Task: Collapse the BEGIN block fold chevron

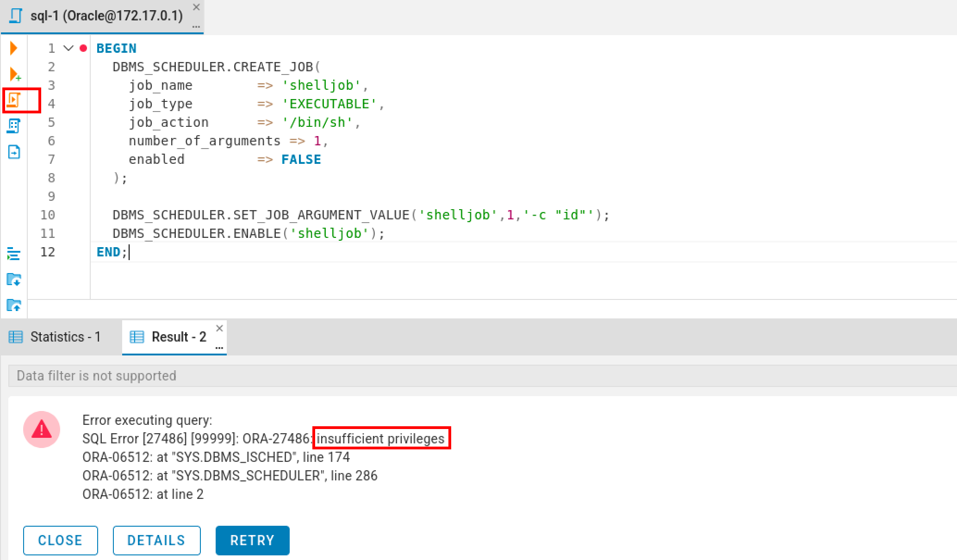Action: click(68, 48)
